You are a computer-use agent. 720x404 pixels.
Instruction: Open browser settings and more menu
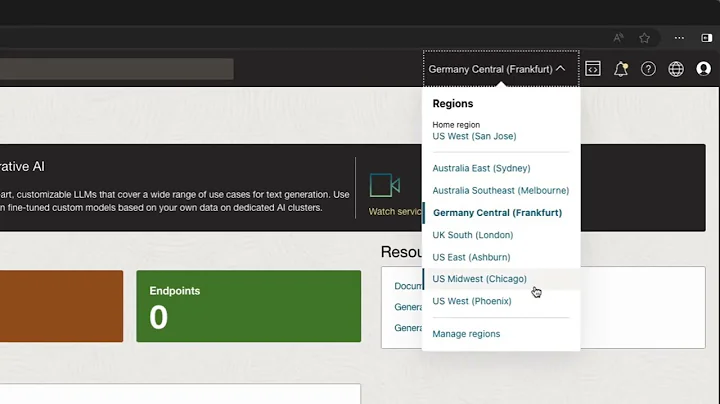click(679, 38)
